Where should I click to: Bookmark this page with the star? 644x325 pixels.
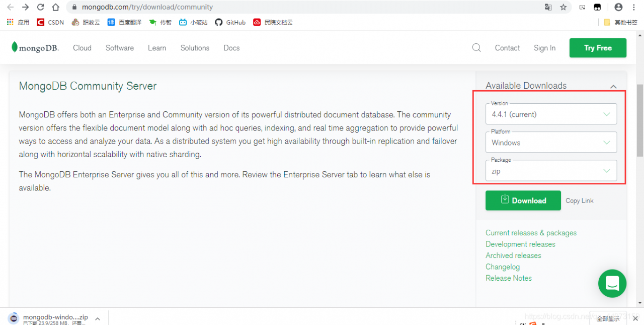click(563, 7)
